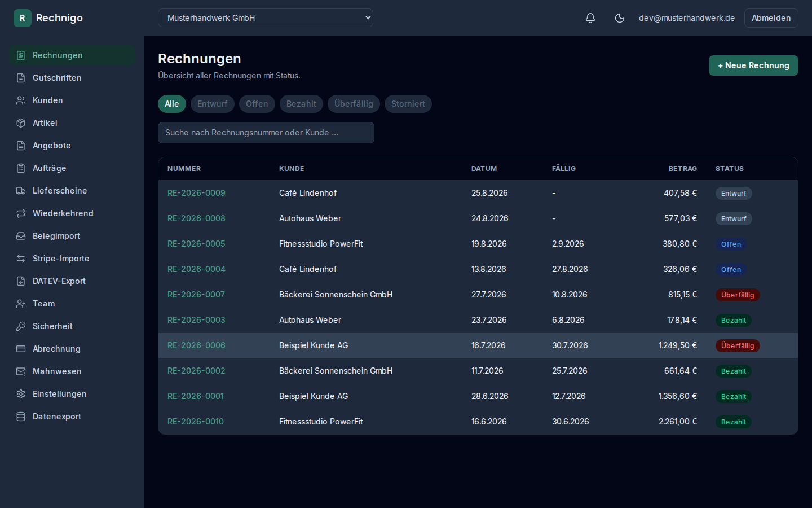Click the KUNDE column header
Viewport: 812px width, 508px height.
(x=292, y=169)
